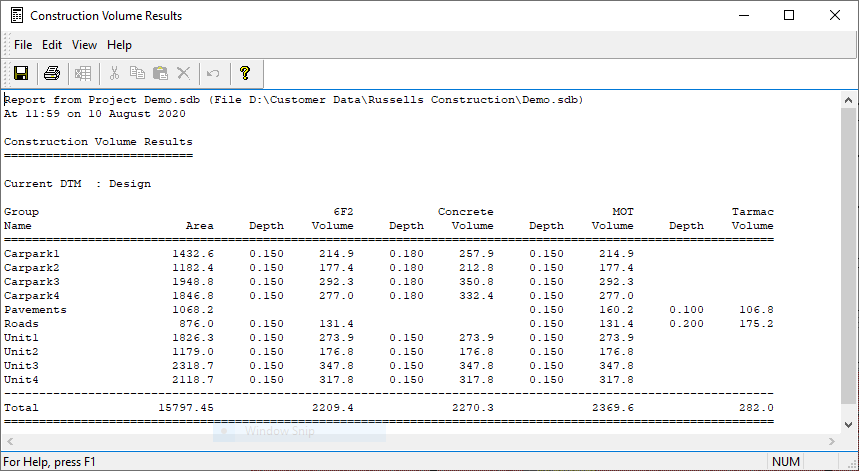Close the Construction Volume Results window

click(x=835, y=15)
